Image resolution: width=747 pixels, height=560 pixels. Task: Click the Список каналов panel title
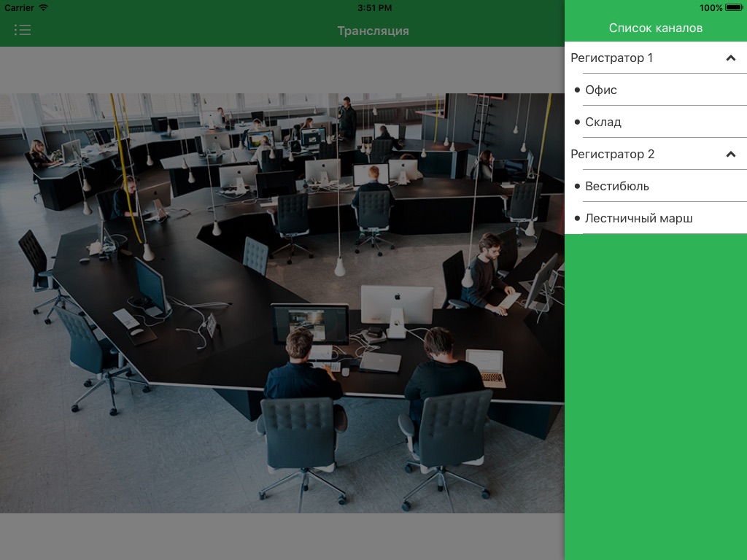656,28
